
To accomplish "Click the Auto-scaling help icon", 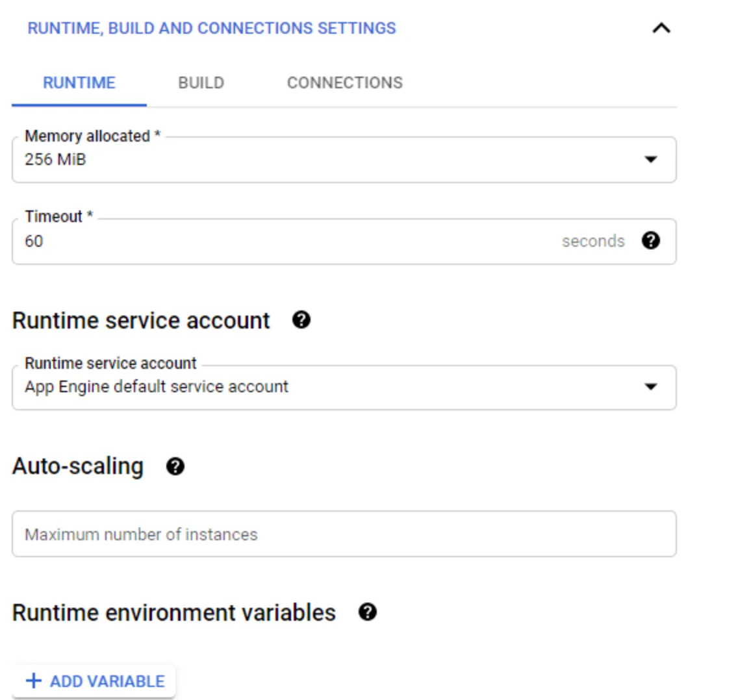I will [x=174, y=466].
